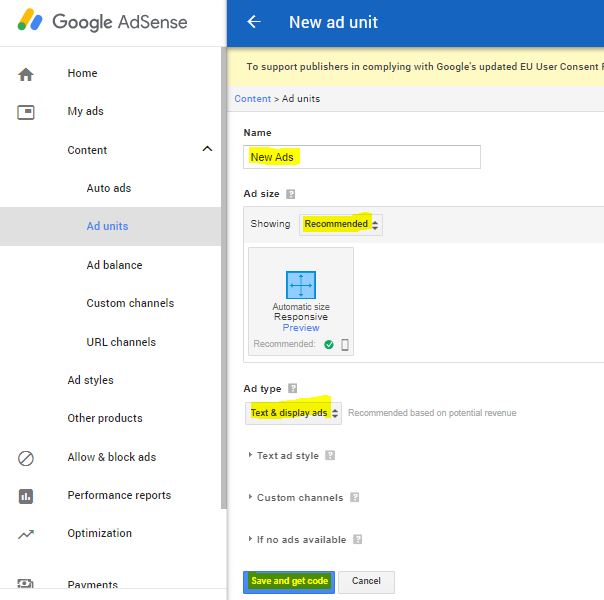This screenshot has height=600, width=604.
Task: Open My ads in the sidebar
Action: click(86, 111)
